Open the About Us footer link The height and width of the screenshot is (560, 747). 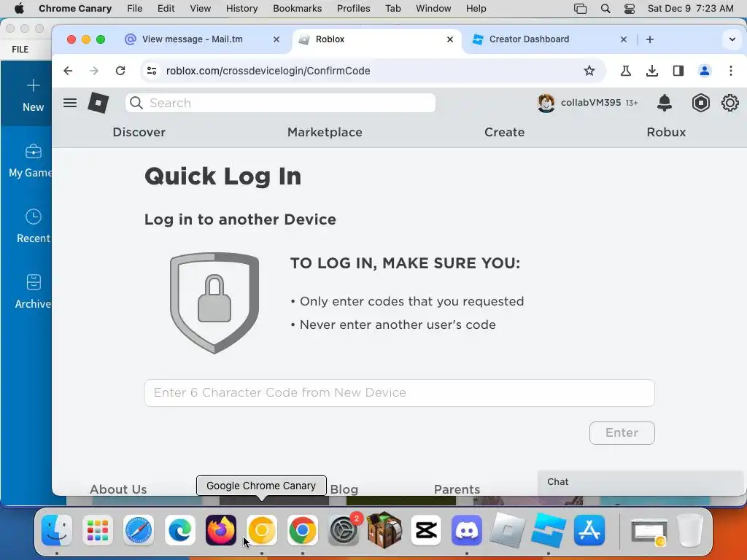[118, 489]
